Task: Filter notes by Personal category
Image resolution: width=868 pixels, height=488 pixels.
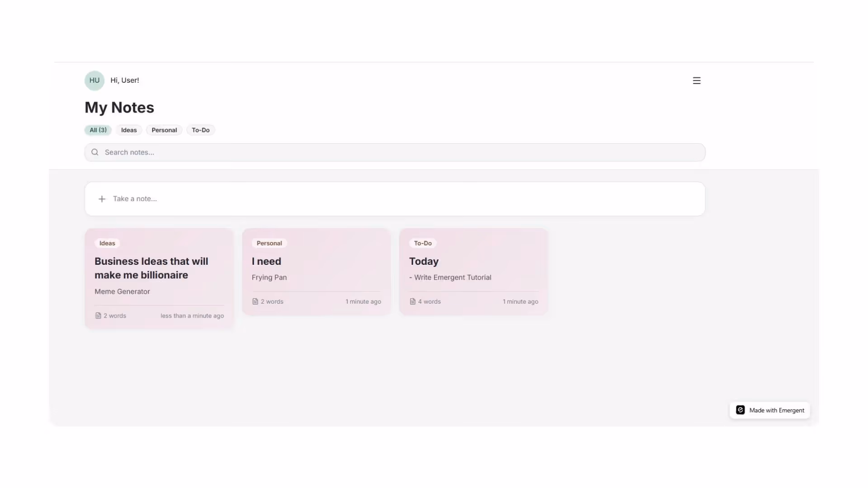Action: [164, 130]
